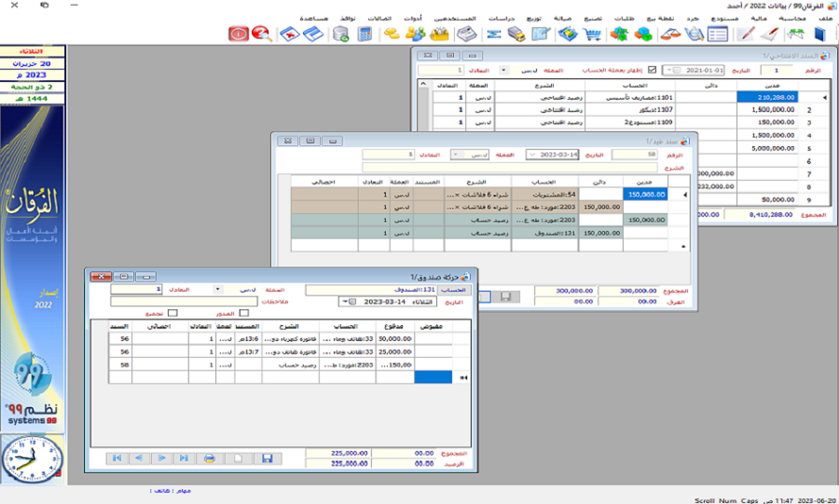Open the مساعدة menu
839x504 pixels.
[313, 18]
